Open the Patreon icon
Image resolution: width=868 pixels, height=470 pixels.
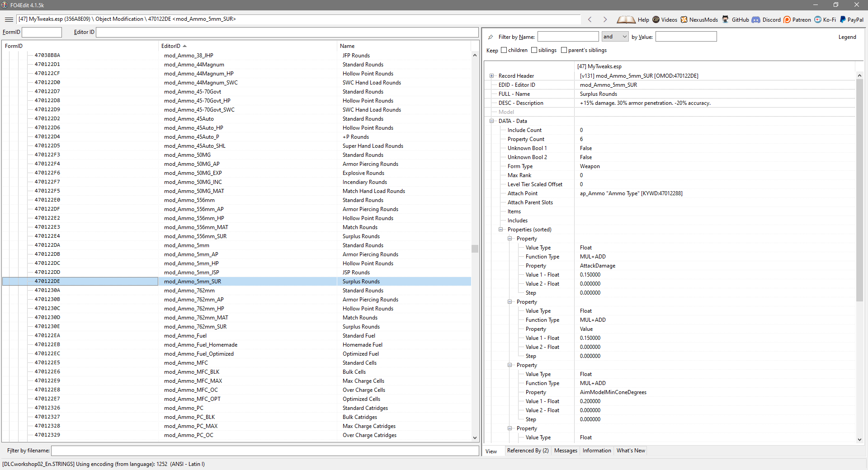coord(787,19)
